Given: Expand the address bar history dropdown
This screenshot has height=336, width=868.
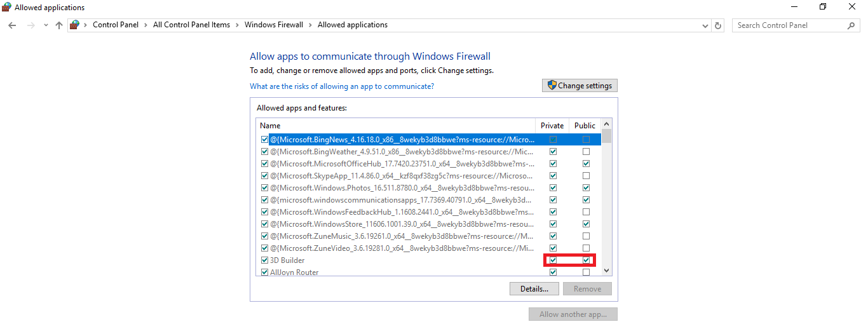Looking at the screenshot, I should (705, 25).
